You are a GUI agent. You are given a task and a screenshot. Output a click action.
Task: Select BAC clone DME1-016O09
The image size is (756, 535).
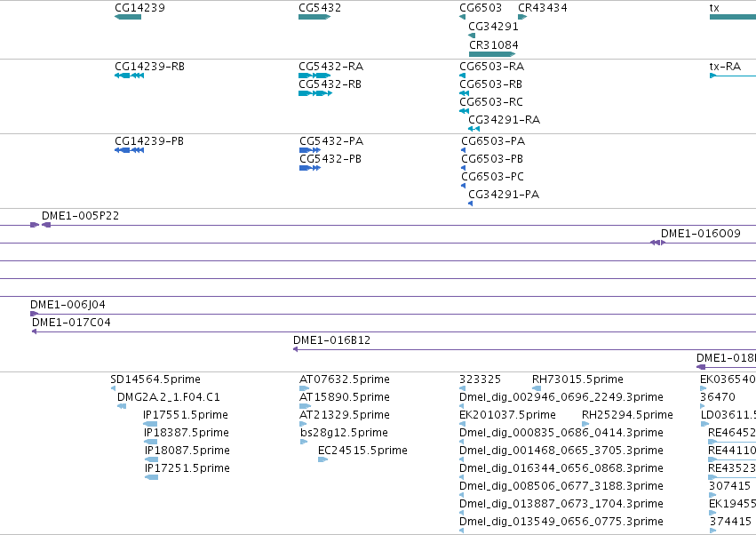701,234
